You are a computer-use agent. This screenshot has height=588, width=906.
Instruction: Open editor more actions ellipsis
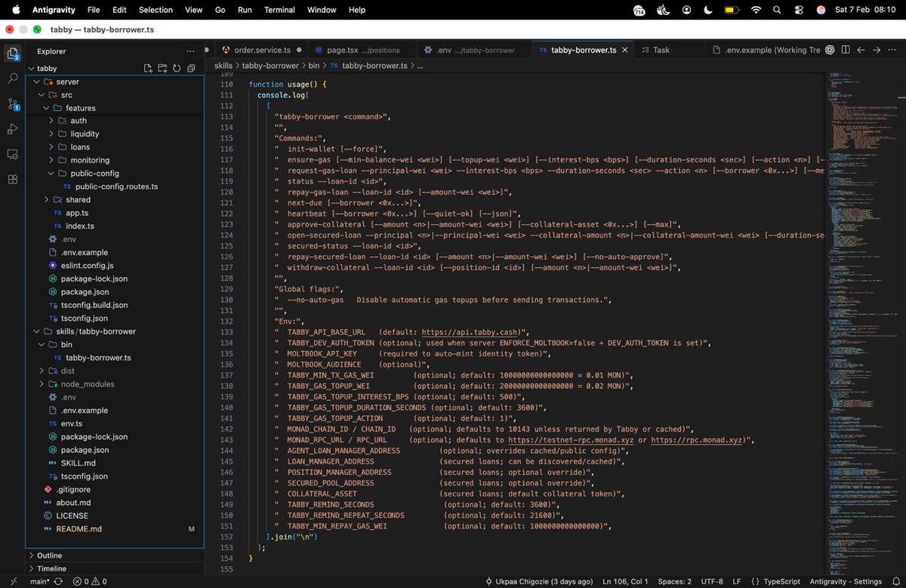(x=893, y=50)
